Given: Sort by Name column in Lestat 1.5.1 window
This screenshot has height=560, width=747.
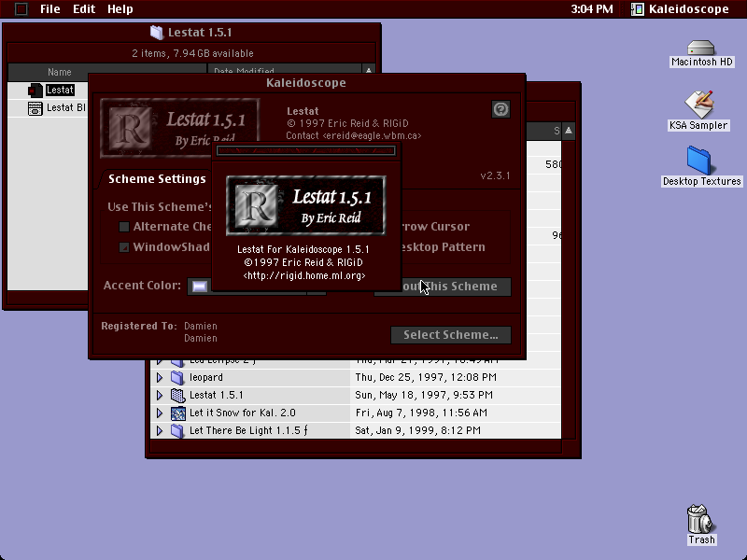Looking at the screenshot, I should [107, 72].
